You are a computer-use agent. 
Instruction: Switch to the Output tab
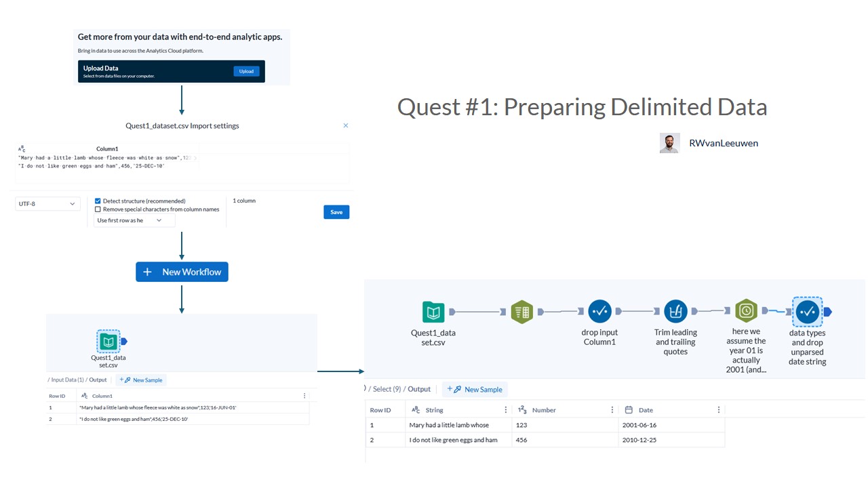tap(419, 389)
